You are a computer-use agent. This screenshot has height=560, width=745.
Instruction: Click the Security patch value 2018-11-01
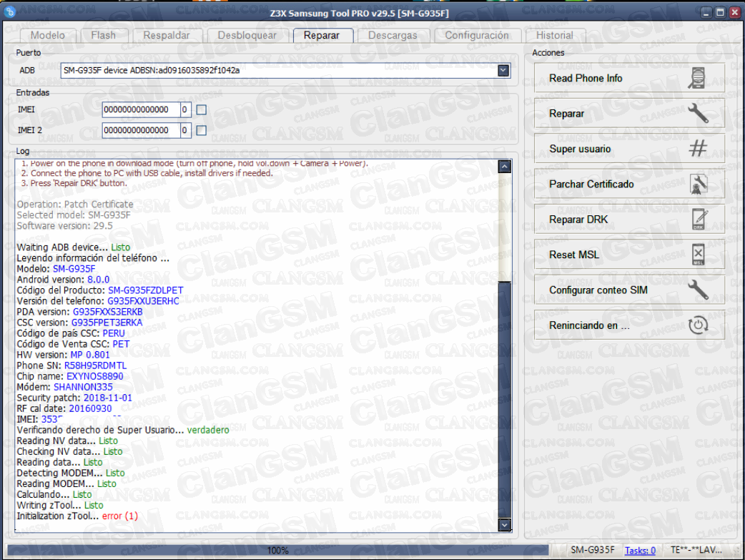[x=108, y=398]
